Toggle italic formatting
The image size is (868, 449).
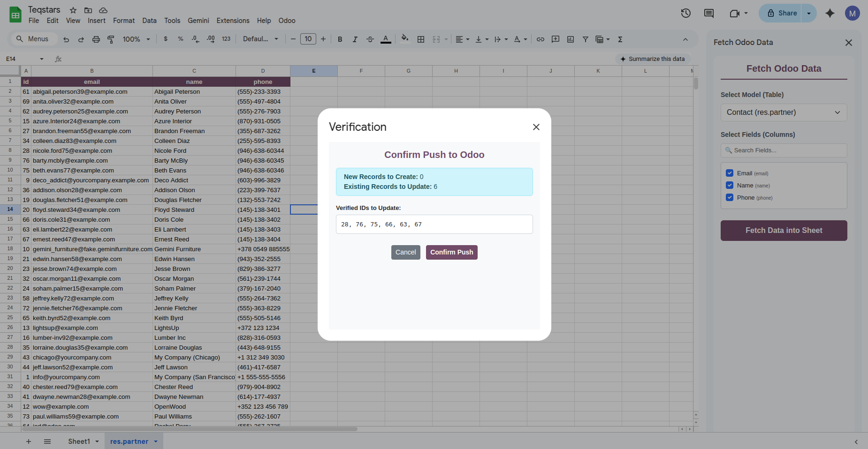355,39
